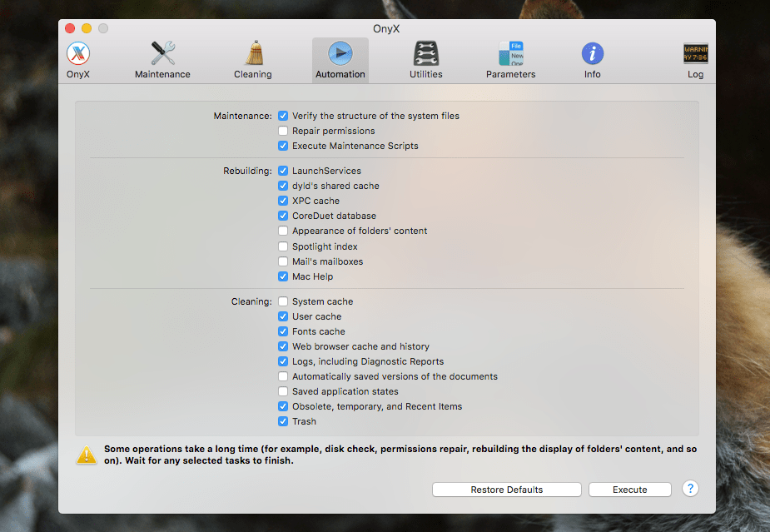Screen dimensions: 770x532
Task: Uncheck User cache checkbox
Action: [283, 316]
